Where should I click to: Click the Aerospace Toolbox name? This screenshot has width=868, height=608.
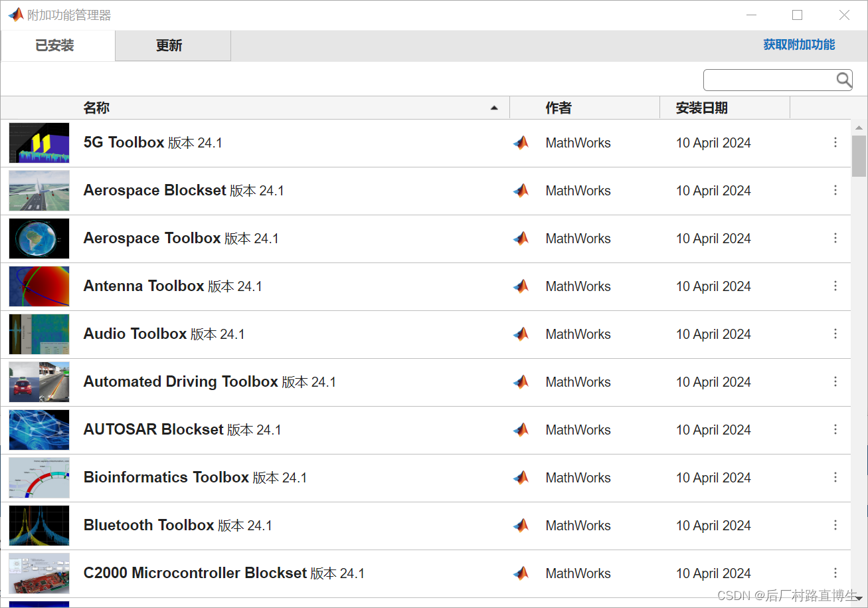[x=152, y=238]
